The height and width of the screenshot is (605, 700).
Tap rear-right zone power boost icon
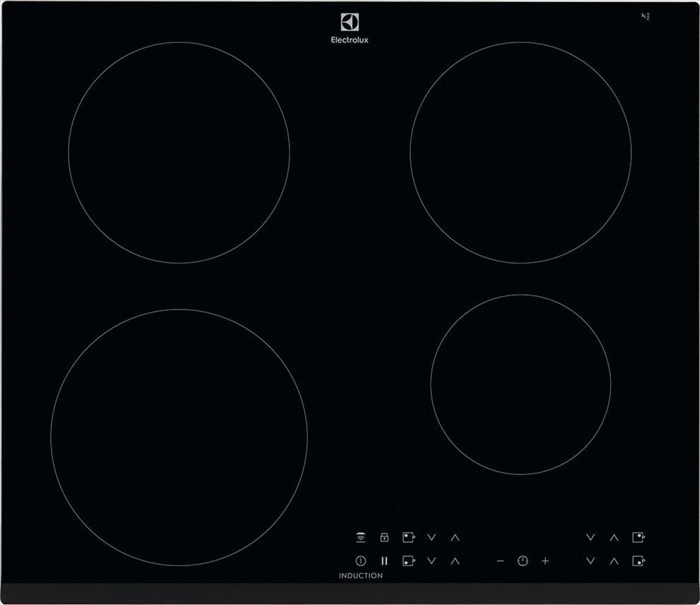pos(639,538)
